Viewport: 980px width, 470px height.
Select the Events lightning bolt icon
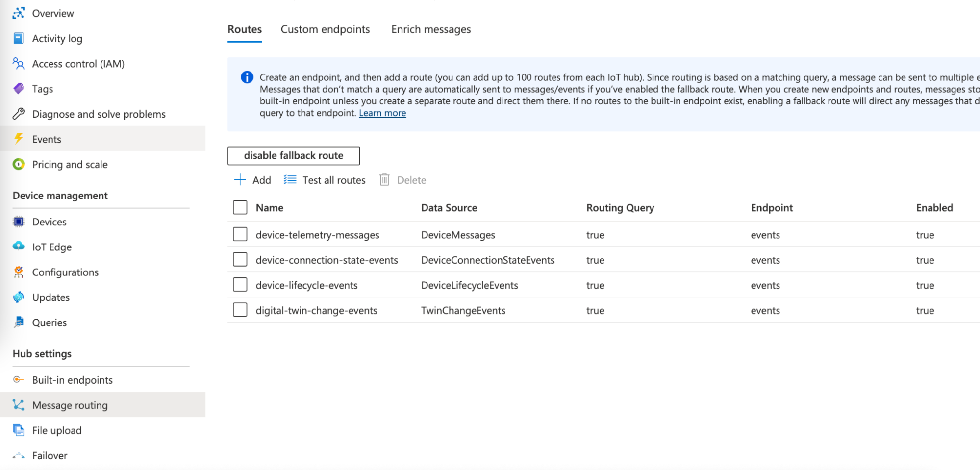click(18, 139)
